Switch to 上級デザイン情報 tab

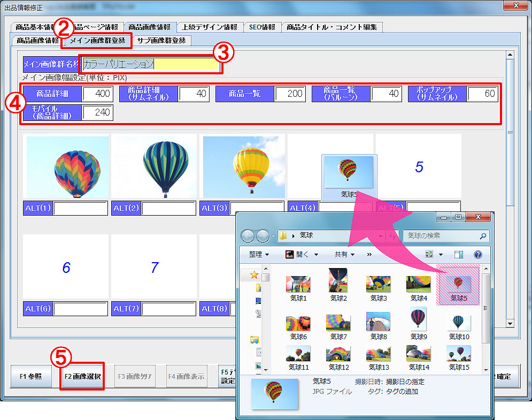pyautogui.click(x=209, y=27)
